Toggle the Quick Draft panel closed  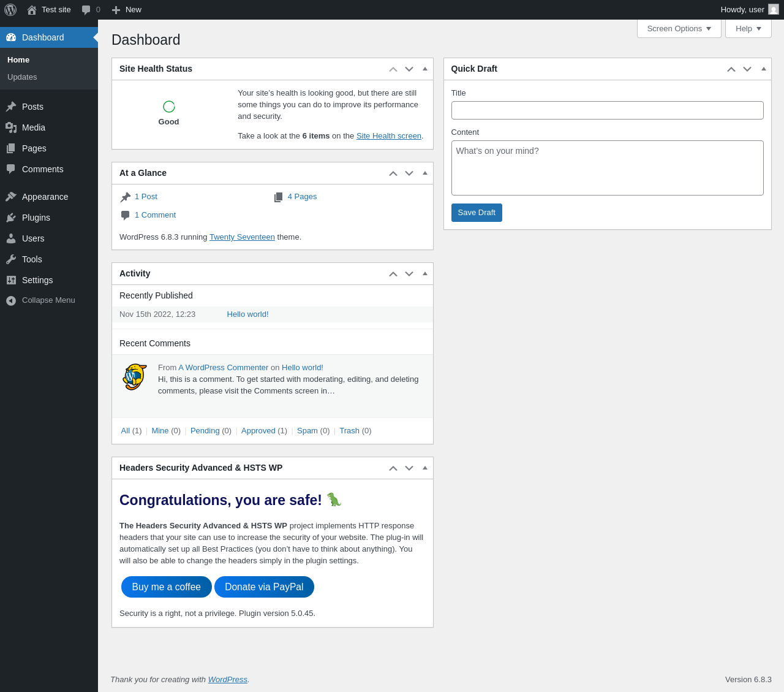[x=764, y=69]
